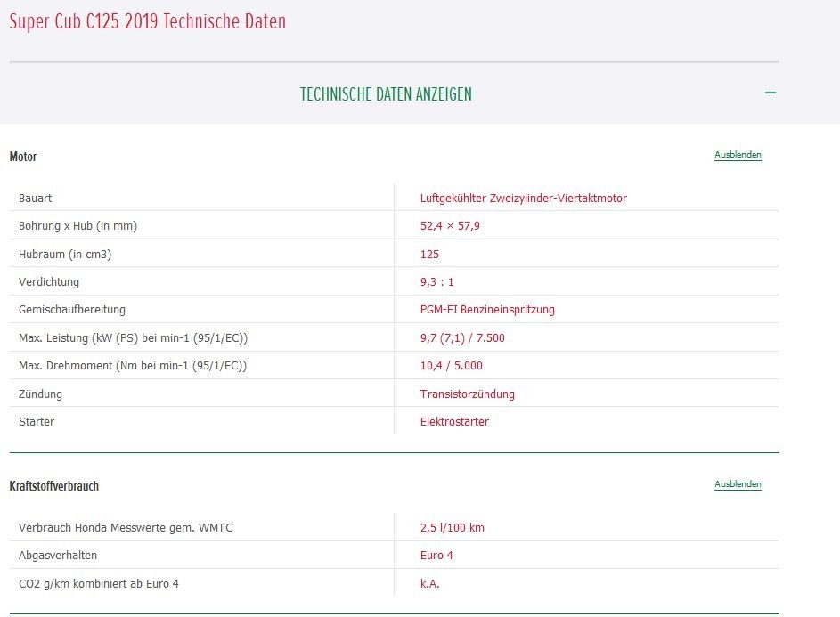Click the Max. Leistung row label
Viewport: 840px width, 617px height.
click(x=133, y=338)
